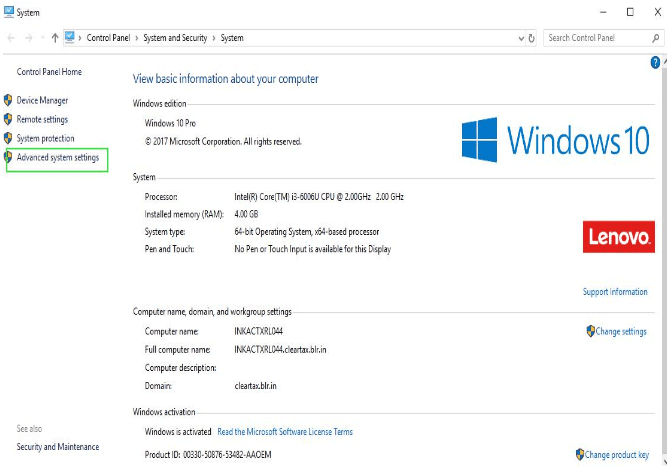
Task: Click the search magnifier icon
Action: click(x=655, y=38)
